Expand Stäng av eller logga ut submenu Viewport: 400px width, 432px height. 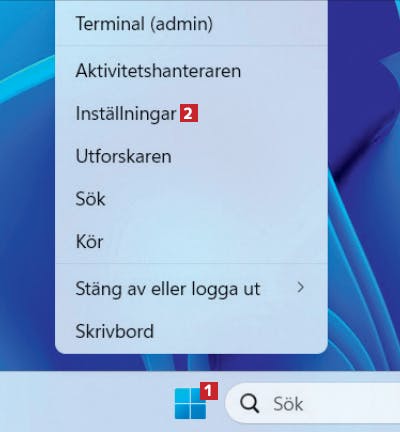(x=191, y=288)
